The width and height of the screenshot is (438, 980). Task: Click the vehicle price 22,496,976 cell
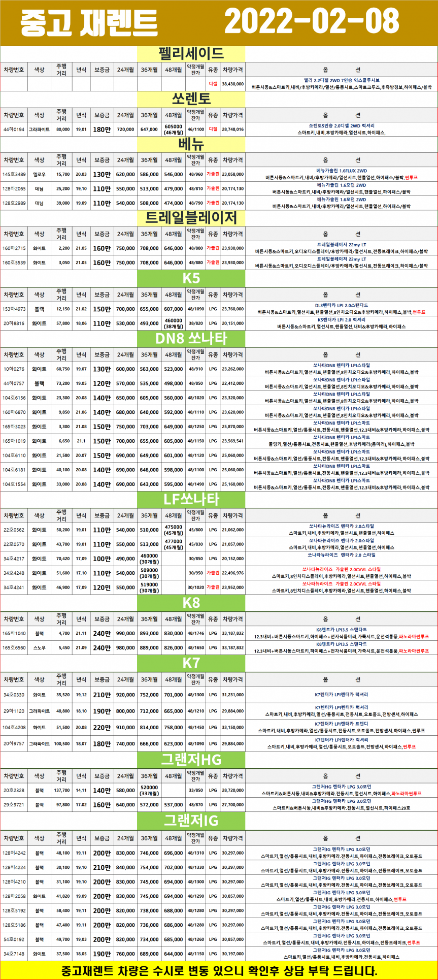click(232, 573)
